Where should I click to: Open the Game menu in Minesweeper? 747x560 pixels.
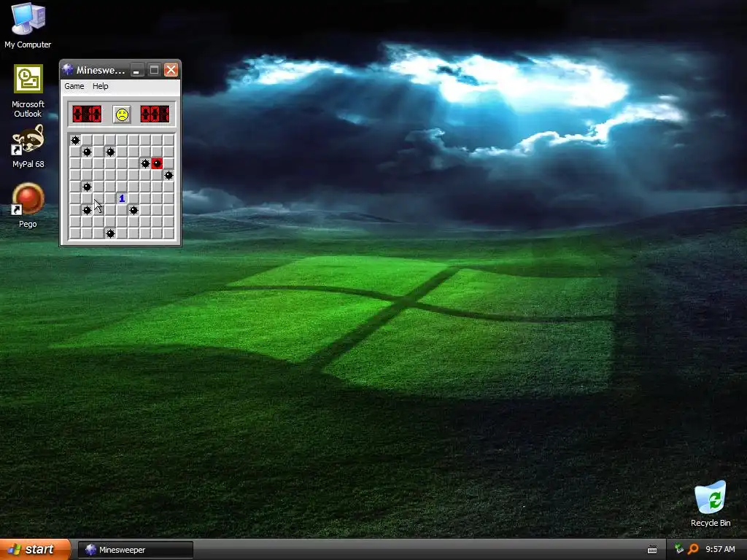tap(74, 86)
